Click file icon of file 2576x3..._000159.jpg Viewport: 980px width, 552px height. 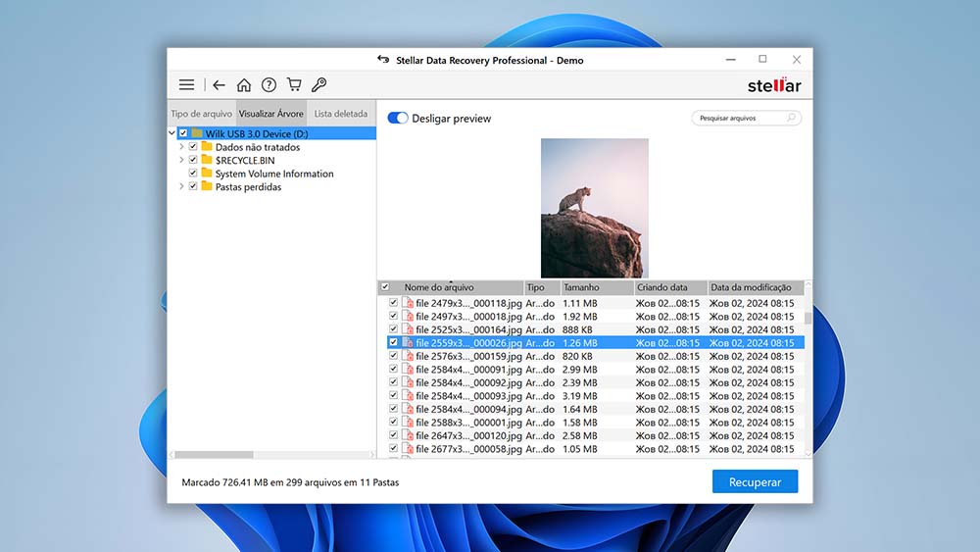[408, 356]
